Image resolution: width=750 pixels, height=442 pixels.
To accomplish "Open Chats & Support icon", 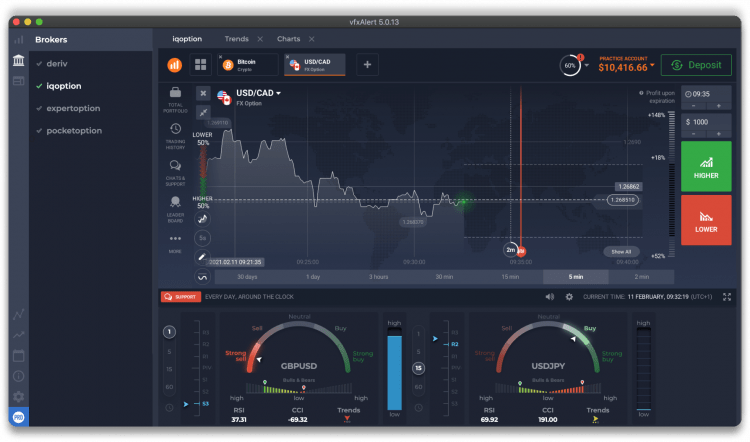I will point(175,170).
